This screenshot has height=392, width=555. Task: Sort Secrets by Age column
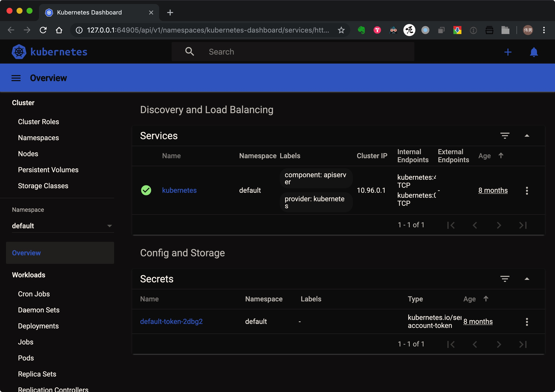tap(470, 299)
